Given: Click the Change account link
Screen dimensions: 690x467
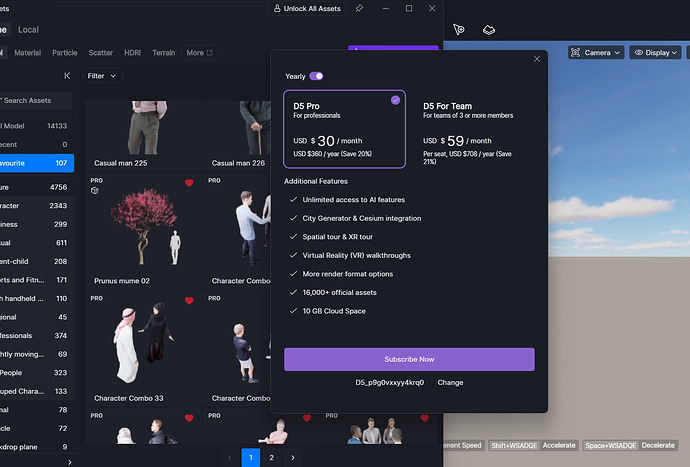Looking at the screenshot, I should tap(450, 382).
